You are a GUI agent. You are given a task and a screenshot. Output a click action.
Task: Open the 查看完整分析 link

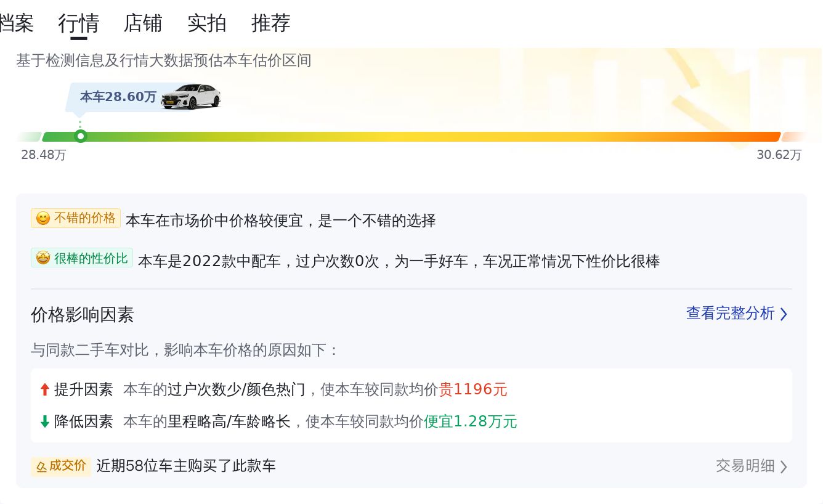tap(730, 313)
